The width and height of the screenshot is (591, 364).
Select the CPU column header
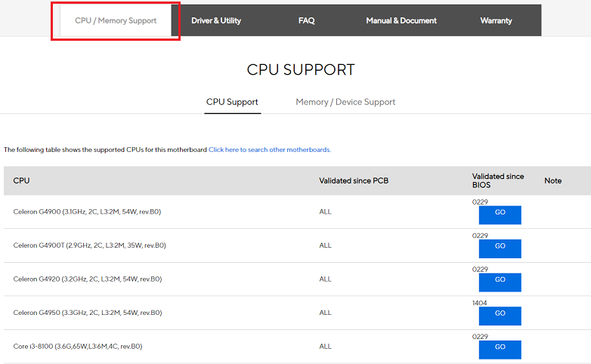21,181
